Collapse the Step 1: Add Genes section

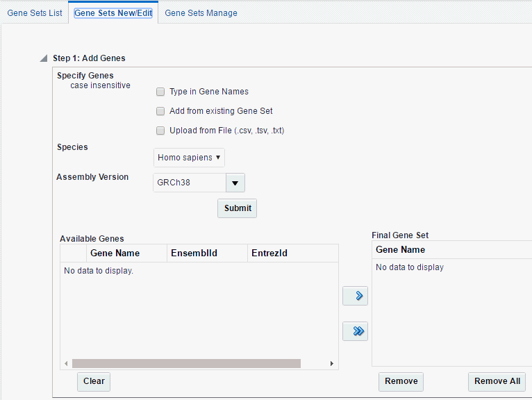coord(44,58)
